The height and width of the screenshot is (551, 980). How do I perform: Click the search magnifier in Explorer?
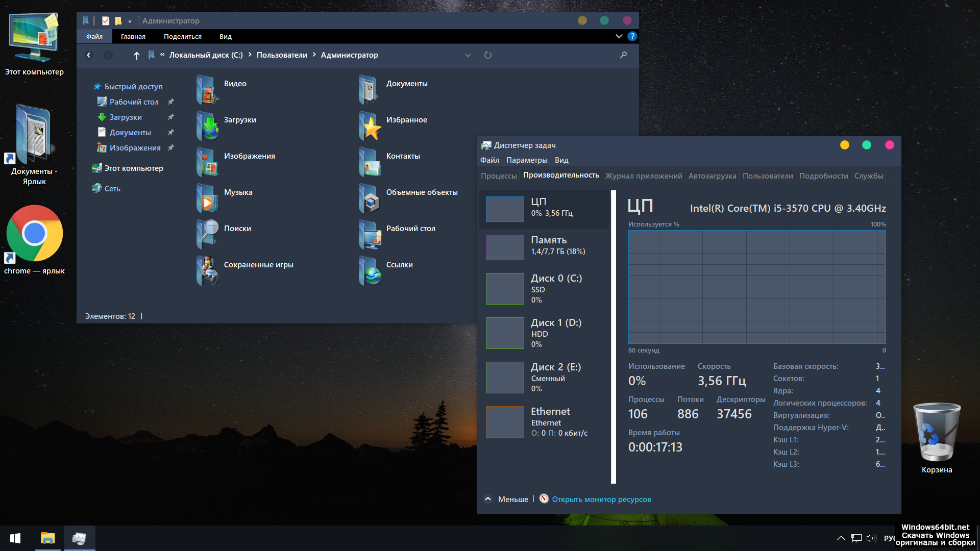(x=623, y=55)
